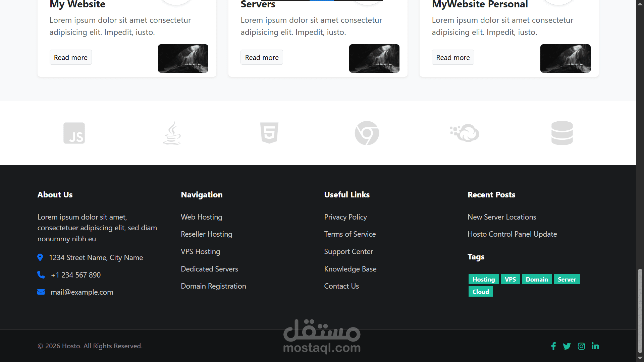Open the Instagram social icon in footer
This screenshot has width=644, height=362.
581,346
